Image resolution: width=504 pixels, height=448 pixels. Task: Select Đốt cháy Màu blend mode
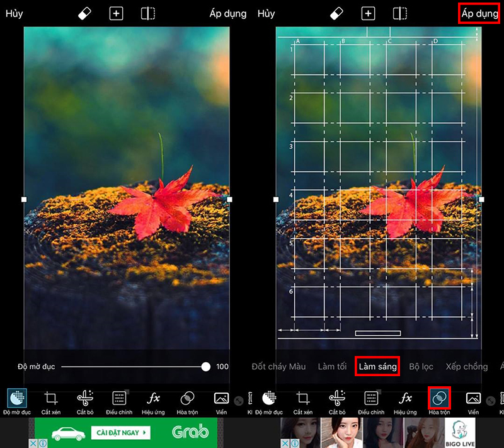coord(278,367)
